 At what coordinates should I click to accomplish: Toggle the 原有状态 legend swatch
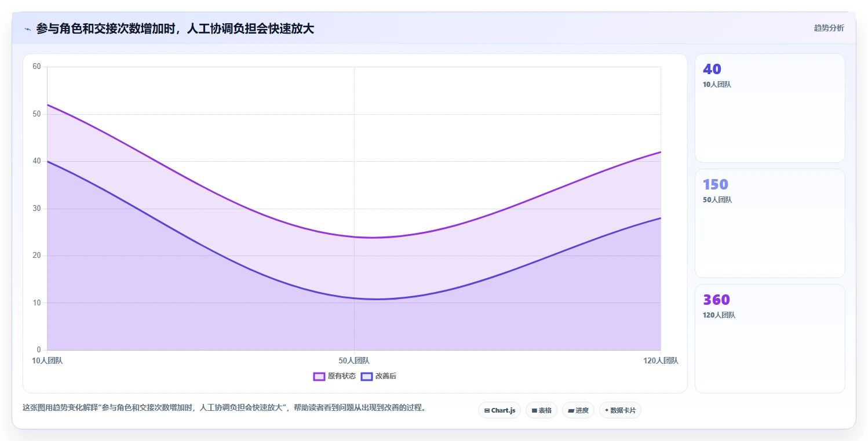[x=319, y=376]
